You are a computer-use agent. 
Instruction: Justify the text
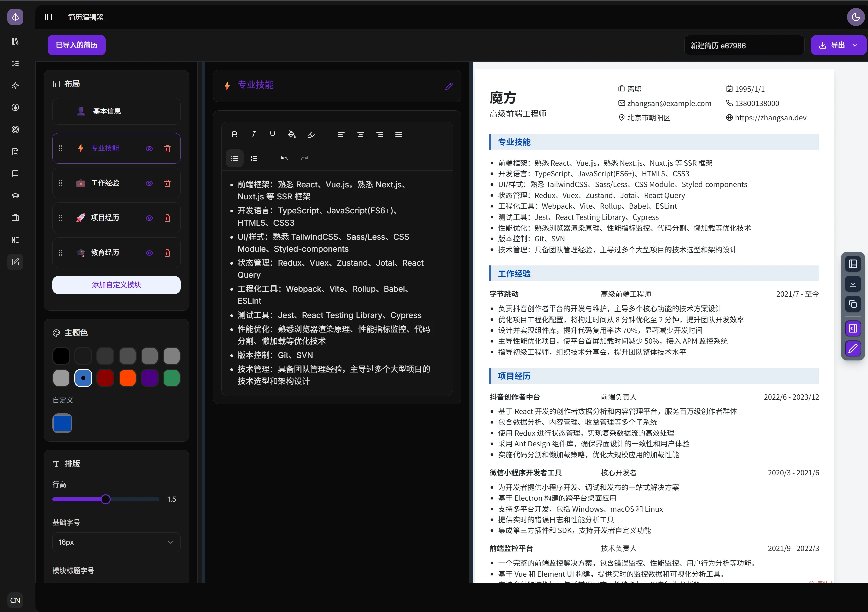(x=398, y=134)
